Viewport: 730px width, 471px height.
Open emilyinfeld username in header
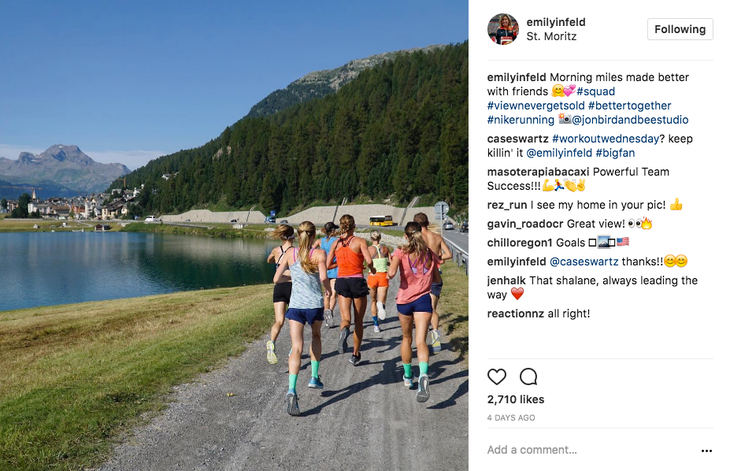(x=555, y=22)
